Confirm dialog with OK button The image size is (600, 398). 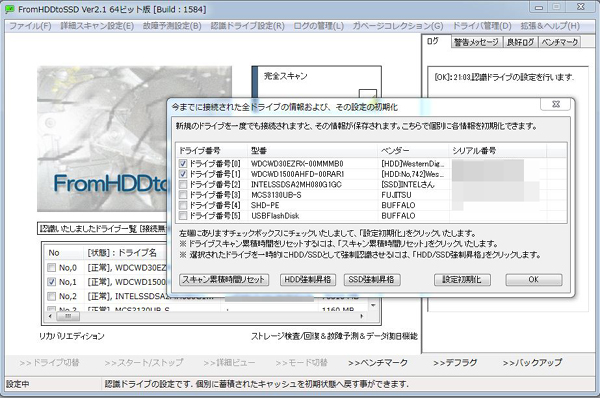coord(534,280)
